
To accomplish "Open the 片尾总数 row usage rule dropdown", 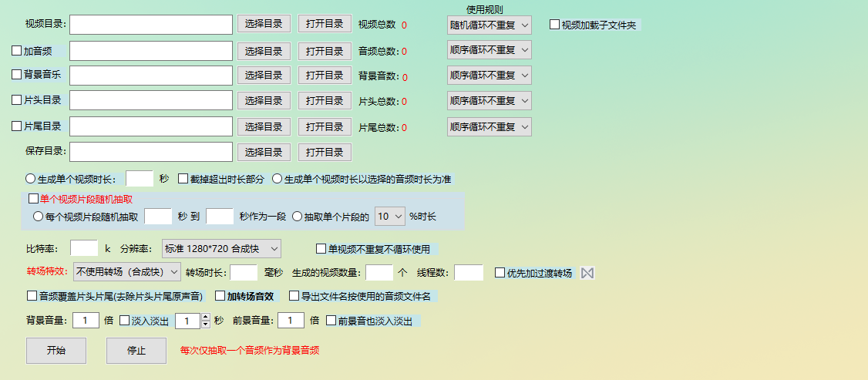I will point(490,126).
